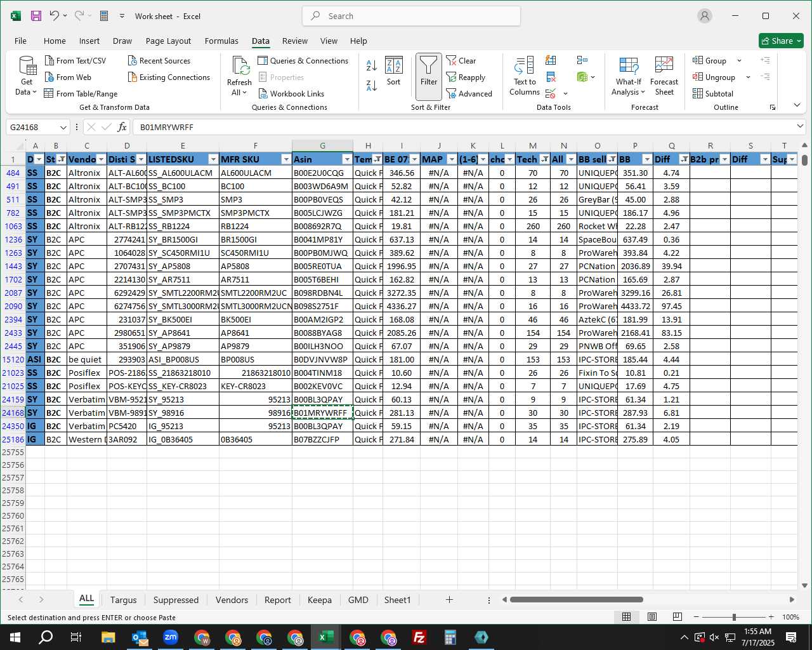Image resolution: width=812 pixels, height=650 pixels.
Task: Click the Save icon in the title bar
Action: pyautogui.click(x=36, y=16)
